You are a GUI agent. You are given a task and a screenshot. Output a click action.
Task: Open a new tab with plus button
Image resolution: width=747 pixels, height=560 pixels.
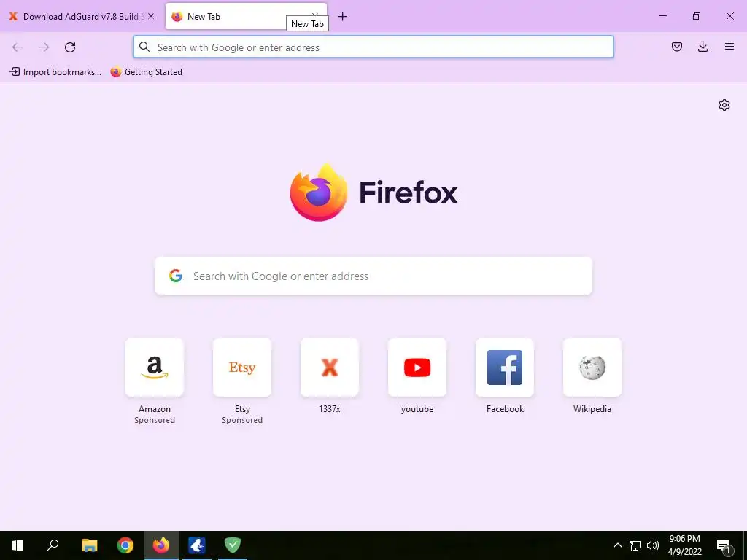(343, 17)
